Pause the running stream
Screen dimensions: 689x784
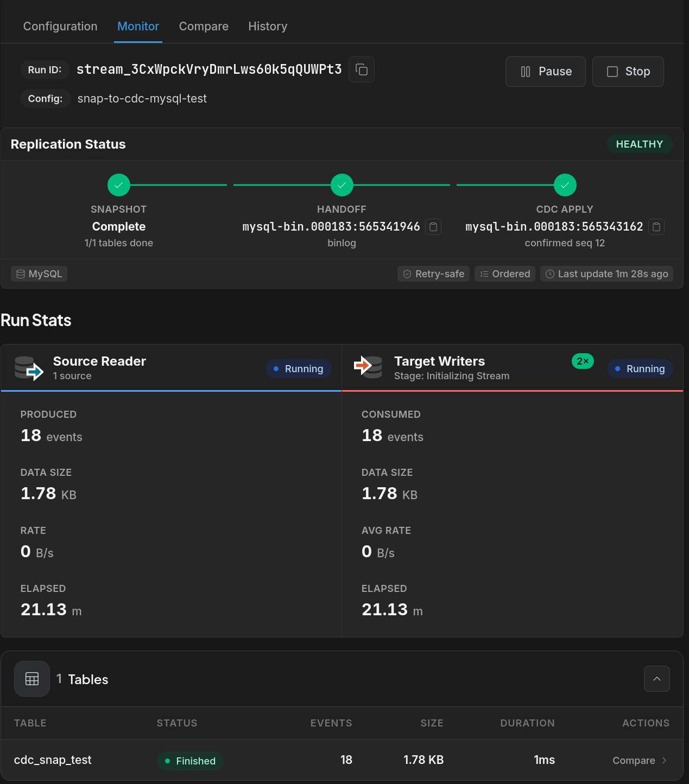[546, 72]
